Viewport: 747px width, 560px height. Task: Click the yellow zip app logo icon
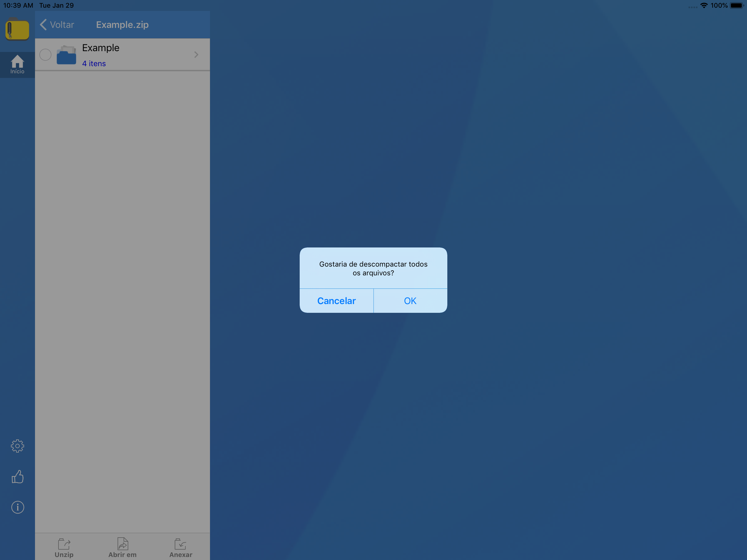point(17,30)
